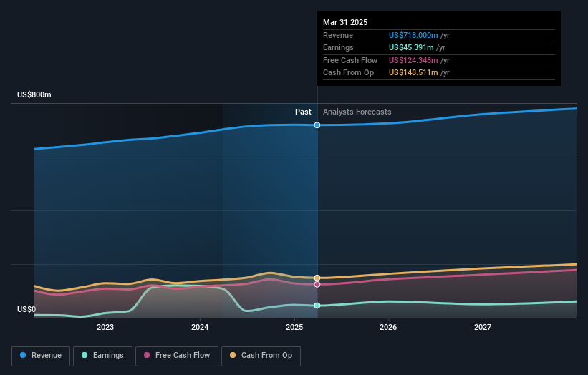Click the pink Free Cash Flow legend dot

pyautogui.click(x=147, y=355)
